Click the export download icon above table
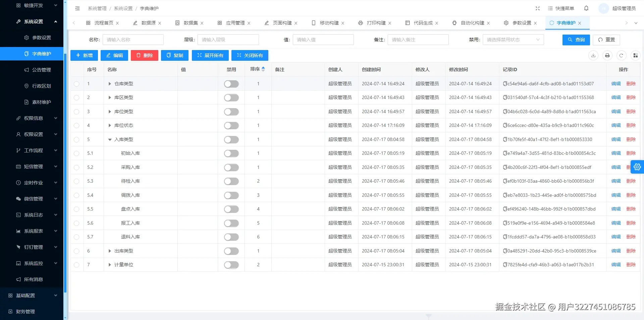 click(x=593, y=55)
